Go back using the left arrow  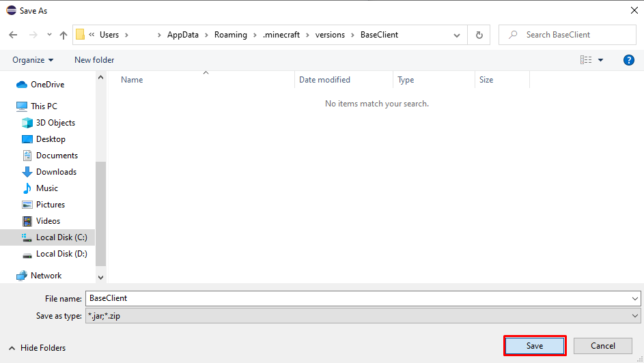tap(13, 35)
